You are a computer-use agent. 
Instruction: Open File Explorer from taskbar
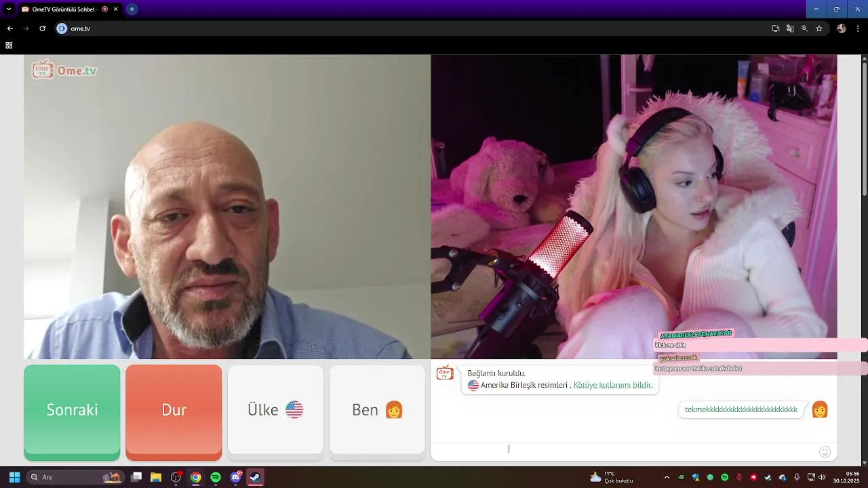[x=156, y=477]
